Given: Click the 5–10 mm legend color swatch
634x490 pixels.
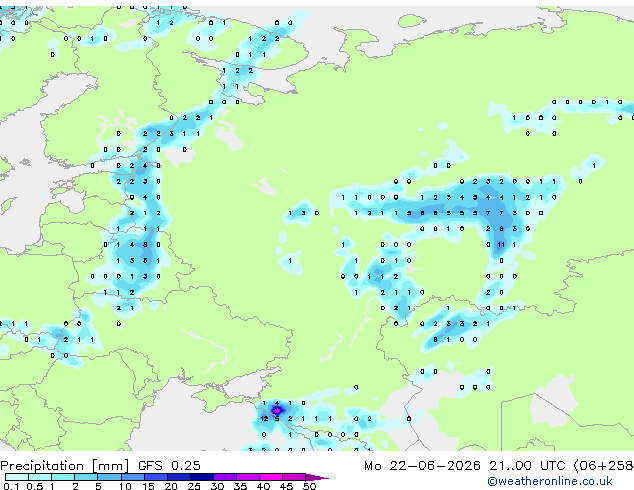Looking at the screenshot, I should click(x=109, y=477).
